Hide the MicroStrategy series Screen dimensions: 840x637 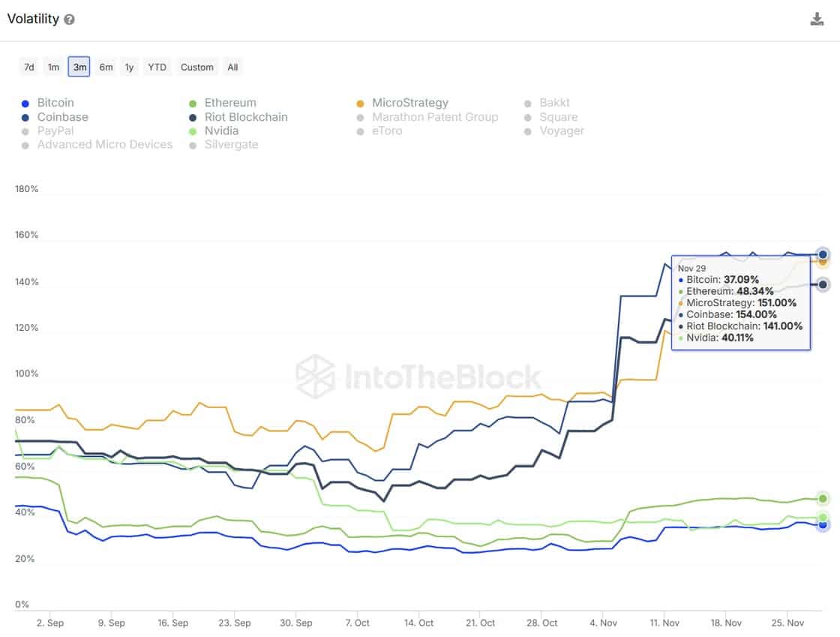coord(409,103)
